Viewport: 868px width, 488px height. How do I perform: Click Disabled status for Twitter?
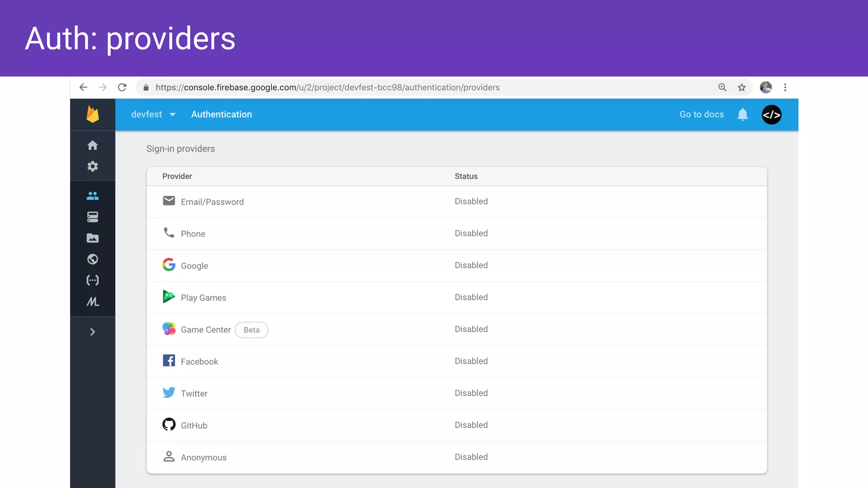pos(471,393)
